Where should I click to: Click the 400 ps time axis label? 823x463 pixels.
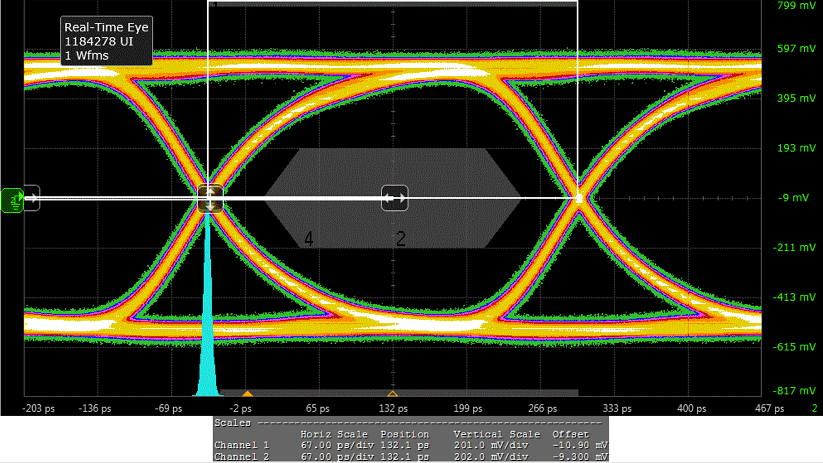[x=691, y=408]
